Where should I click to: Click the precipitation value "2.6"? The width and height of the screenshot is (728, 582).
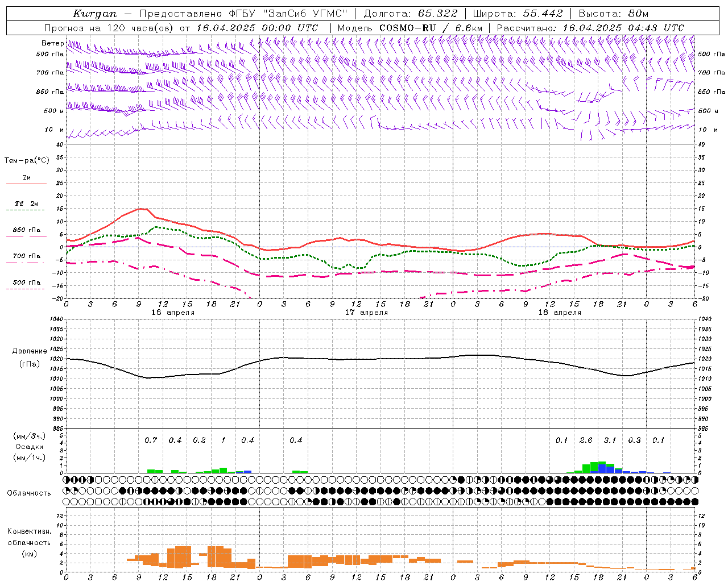pos(586,440)
